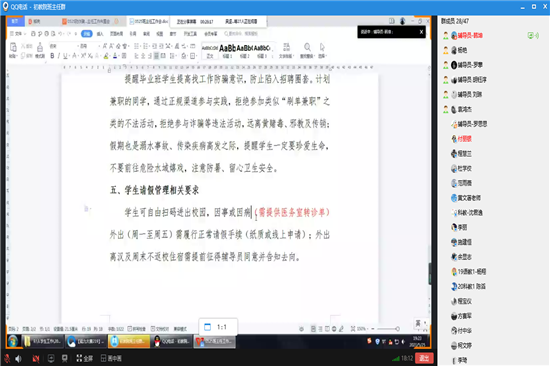Click the Bold formatting icon
This screenshot has height=366, width=550.
click(x=52, y=56)
